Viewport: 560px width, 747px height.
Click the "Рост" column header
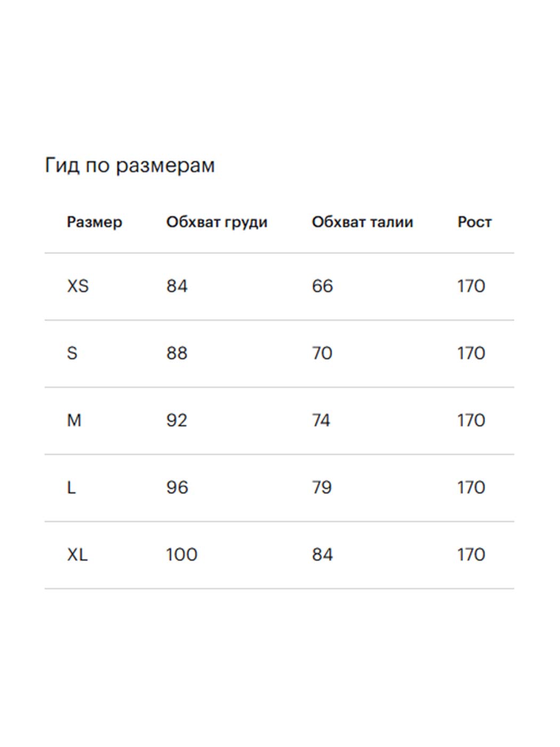[x=474, y=222]
